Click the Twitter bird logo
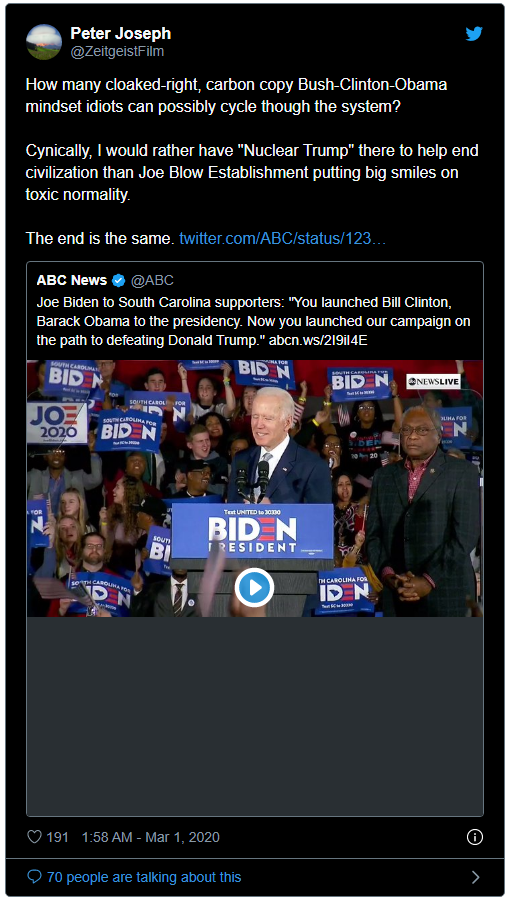This screenshot has width=511, height=901. pos(474,34)
